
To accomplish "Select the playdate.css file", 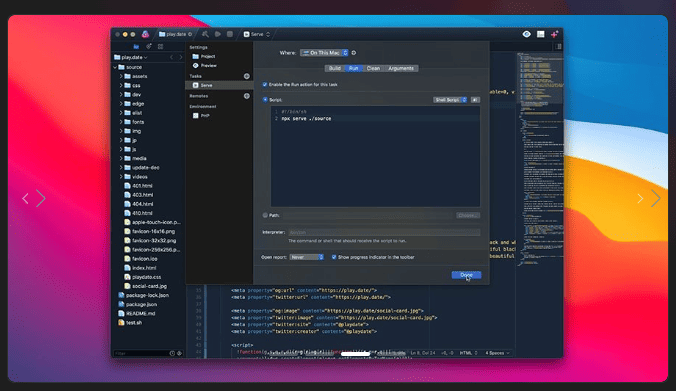I will click(142, 277).
